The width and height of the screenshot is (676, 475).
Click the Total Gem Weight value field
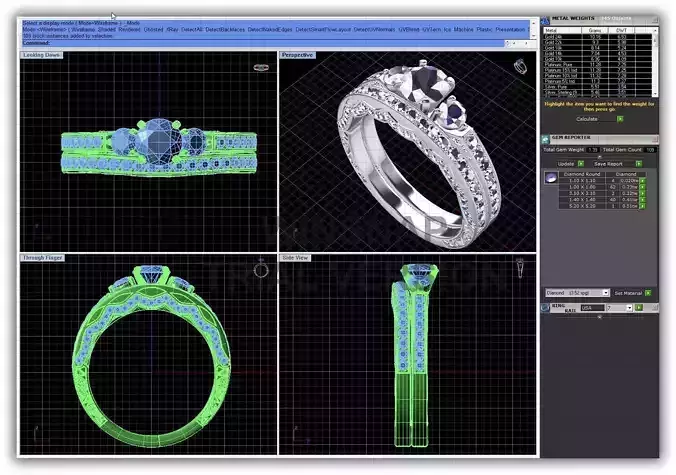coord(592,150)
